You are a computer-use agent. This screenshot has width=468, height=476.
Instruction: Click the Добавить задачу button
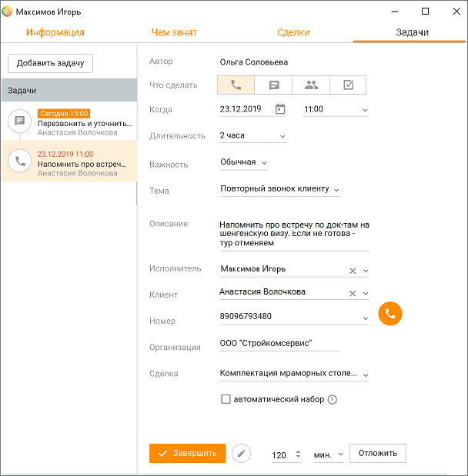coord(51,63)
